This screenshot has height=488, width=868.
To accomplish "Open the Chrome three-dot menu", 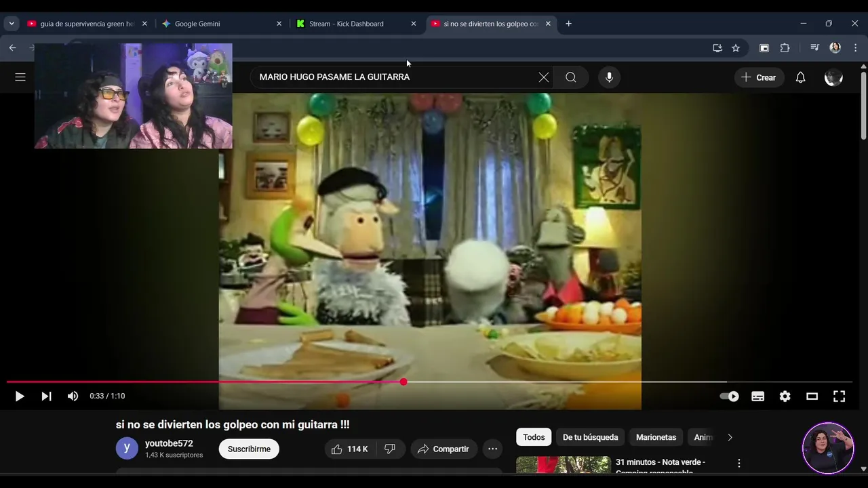I will point(856,48).
